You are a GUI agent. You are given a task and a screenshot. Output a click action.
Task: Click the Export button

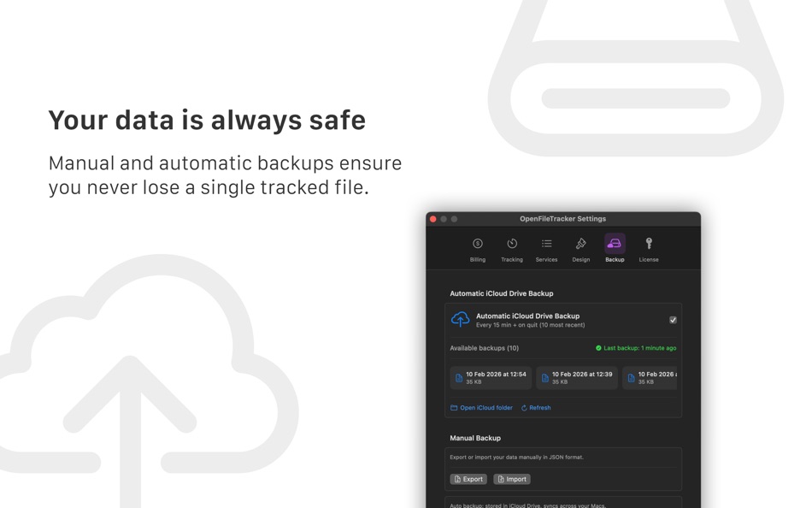[468, 479]
